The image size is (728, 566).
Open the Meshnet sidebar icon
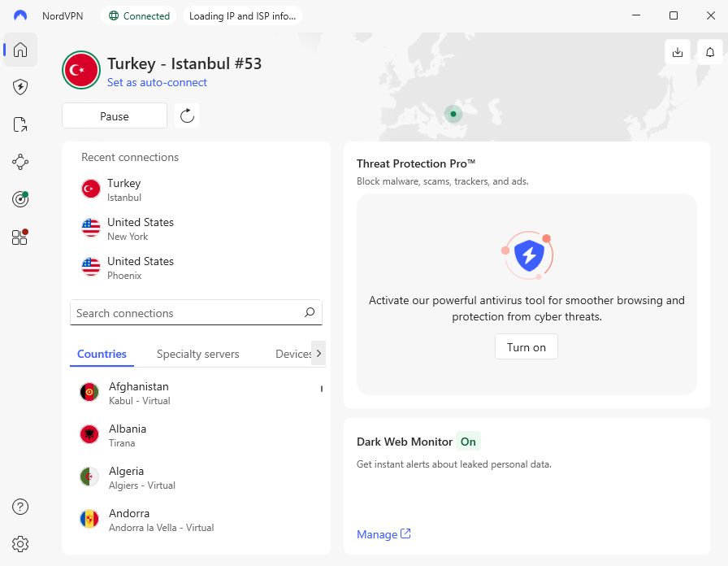point(20,162)
